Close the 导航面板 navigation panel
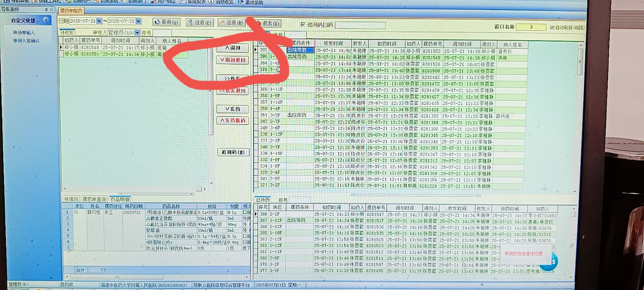 tap(52, 10)
